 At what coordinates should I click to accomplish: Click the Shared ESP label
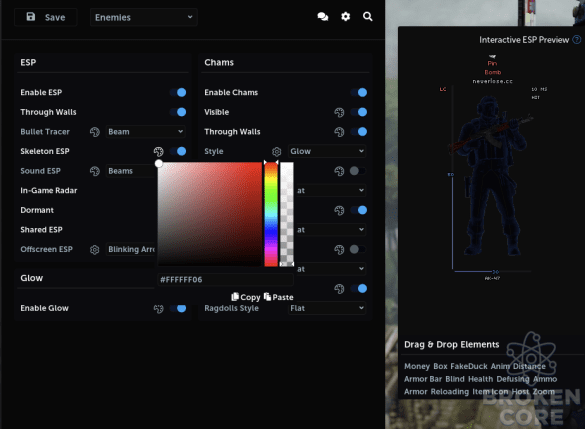point(41,230)
